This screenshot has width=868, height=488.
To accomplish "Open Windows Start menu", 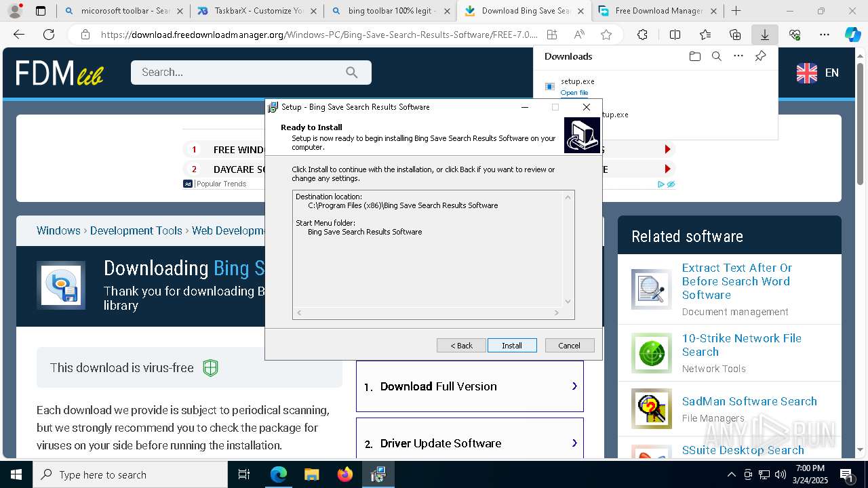I will pyautogui.click(x=16, y=474).
